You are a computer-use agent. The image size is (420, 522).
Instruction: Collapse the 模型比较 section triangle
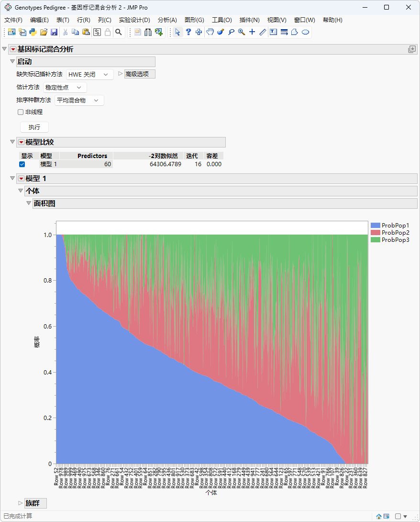[12, 142]
